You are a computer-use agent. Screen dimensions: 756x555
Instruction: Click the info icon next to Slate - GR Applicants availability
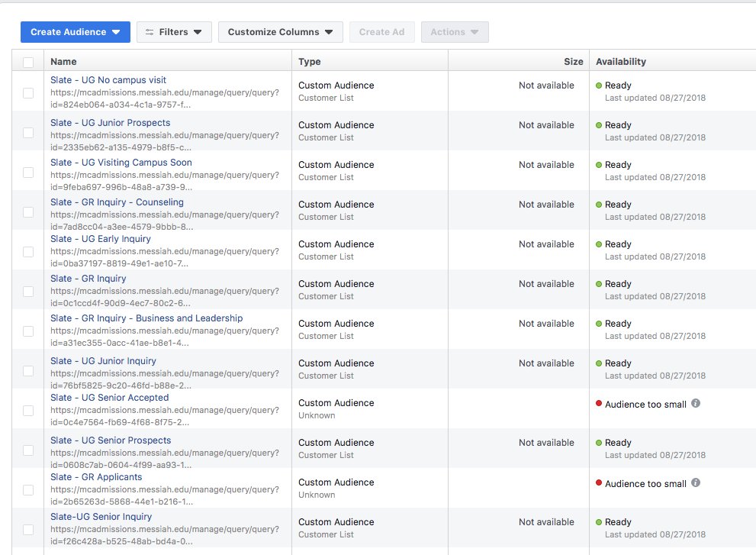(x=695, y=483)
